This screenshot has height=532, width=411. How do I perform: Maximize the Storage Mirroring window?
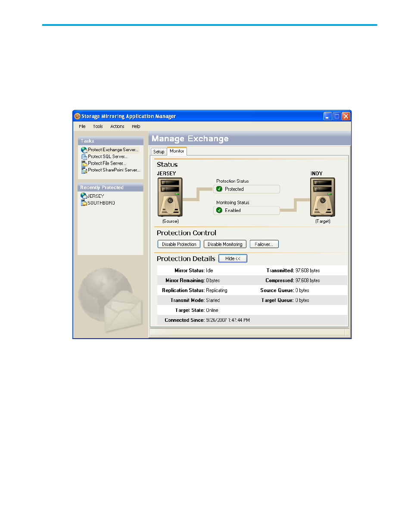pos(337,116)
